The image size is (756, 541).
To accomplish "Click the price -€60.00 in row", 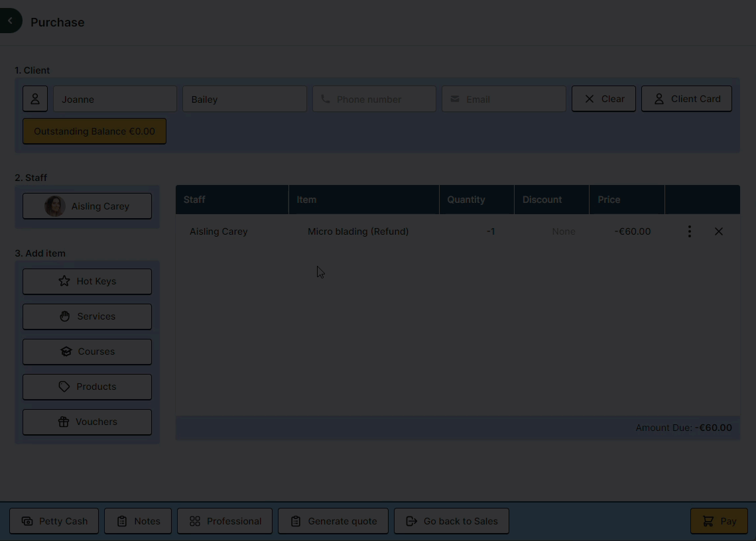I will tap(633, 231).
